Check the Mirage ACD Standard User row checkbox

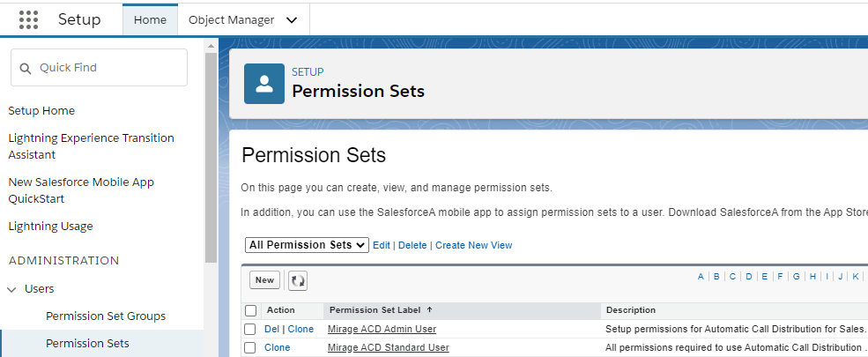250,347
